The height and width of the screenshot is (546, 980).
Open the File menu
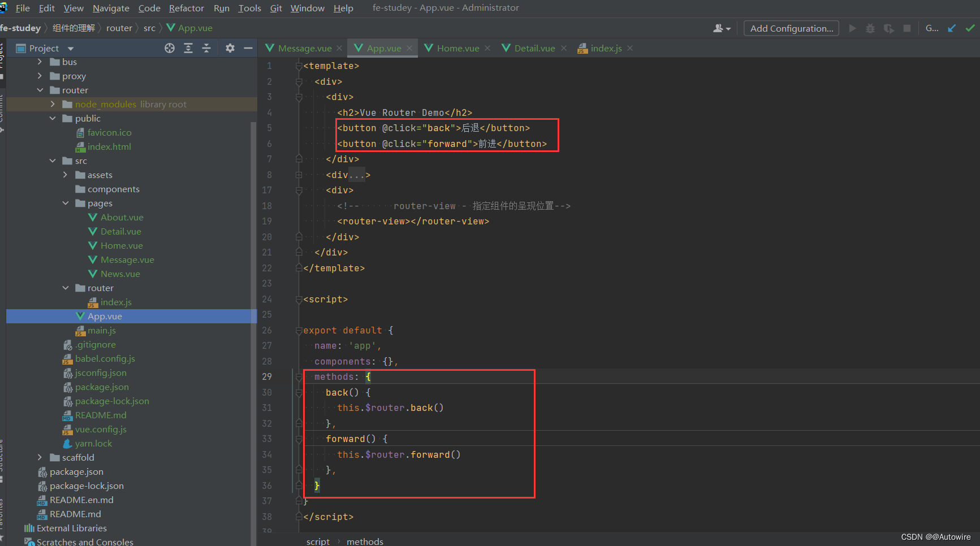click(x=23, y=8)
